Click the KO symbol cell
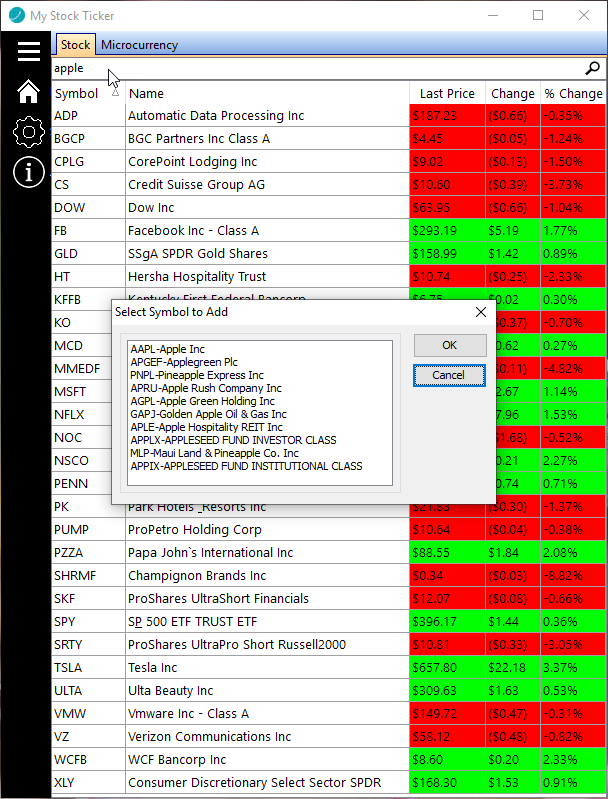Screen dimensions: 608x799 82,323
